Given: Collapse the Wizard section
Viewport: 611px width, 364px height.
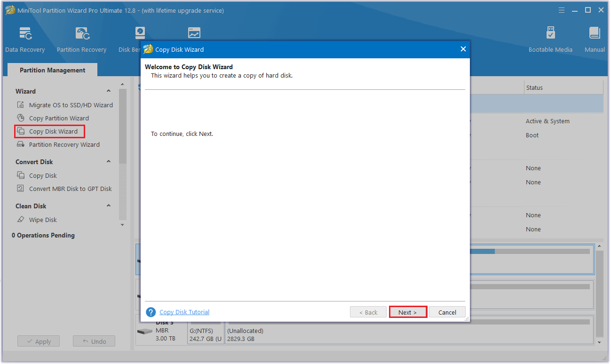Looking at the screenshot, I should pos(109,91).
